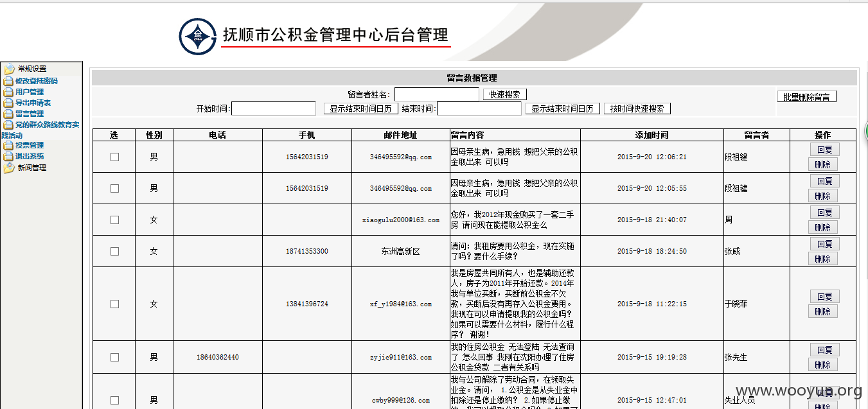
Task: Open the 常规设置 folder icon in sidebar
Action: [8, 69]
